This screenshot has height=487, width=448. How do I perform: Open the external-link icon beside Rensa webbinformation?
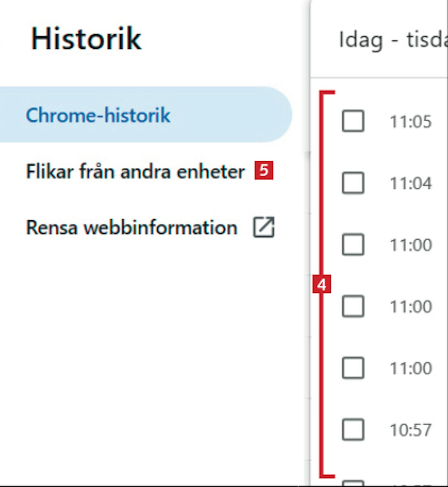263,227
